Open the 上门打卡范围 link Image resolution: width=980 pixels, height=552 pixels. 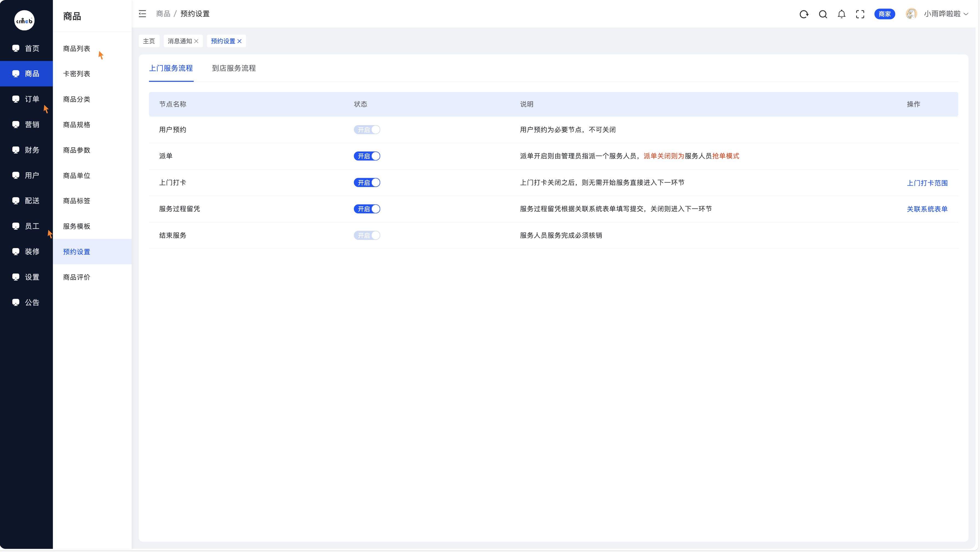pos(927,183)
